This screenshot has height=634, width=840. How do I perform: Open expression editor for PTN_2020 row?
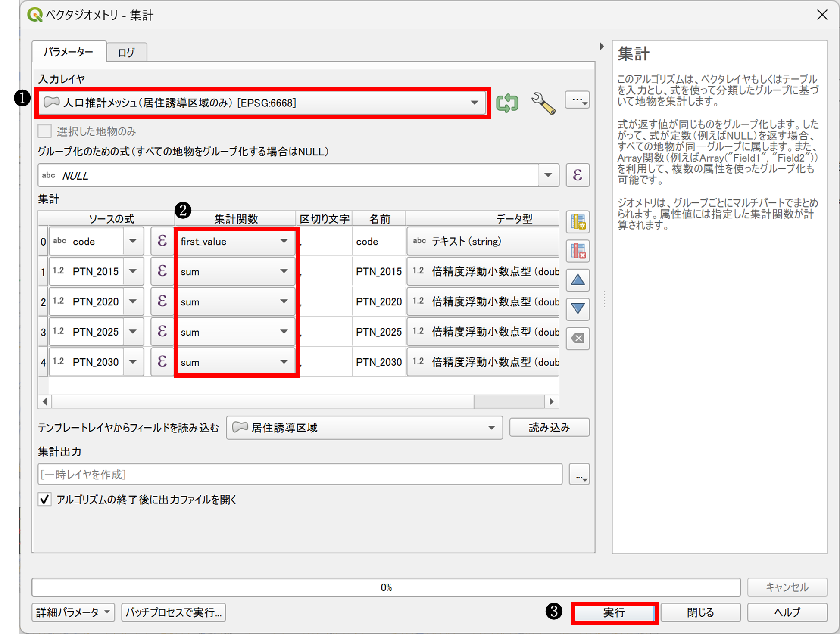click(162, 301)
